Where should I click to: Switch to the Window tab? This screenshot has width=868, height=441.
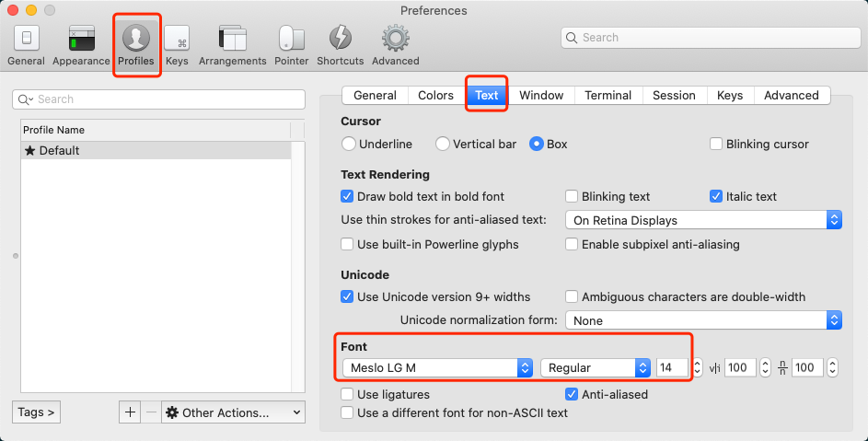coord(541,96)
